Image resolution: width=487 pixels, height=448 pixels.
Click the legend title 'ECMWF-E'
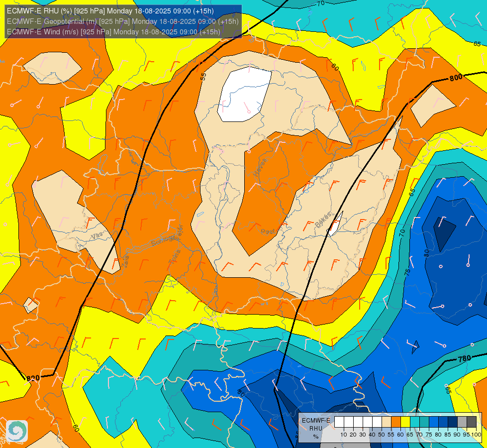(316, 421)
